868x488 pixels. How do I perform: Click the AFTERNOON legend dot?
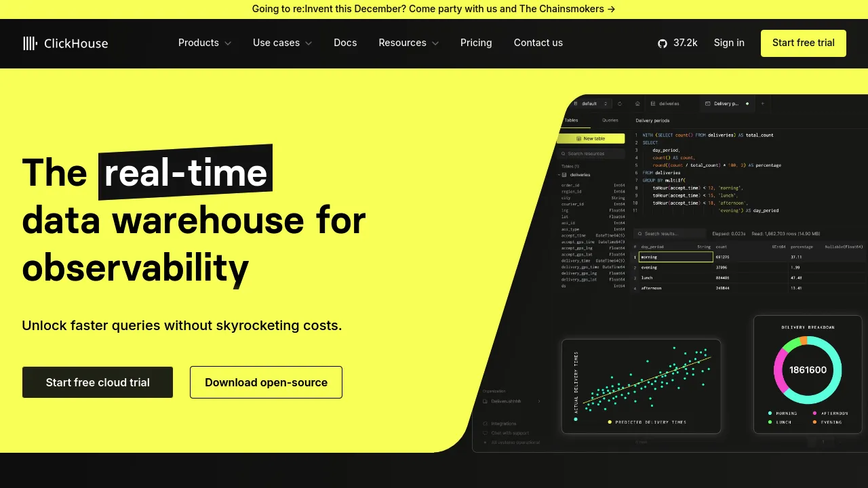click(x=815, y=413)
